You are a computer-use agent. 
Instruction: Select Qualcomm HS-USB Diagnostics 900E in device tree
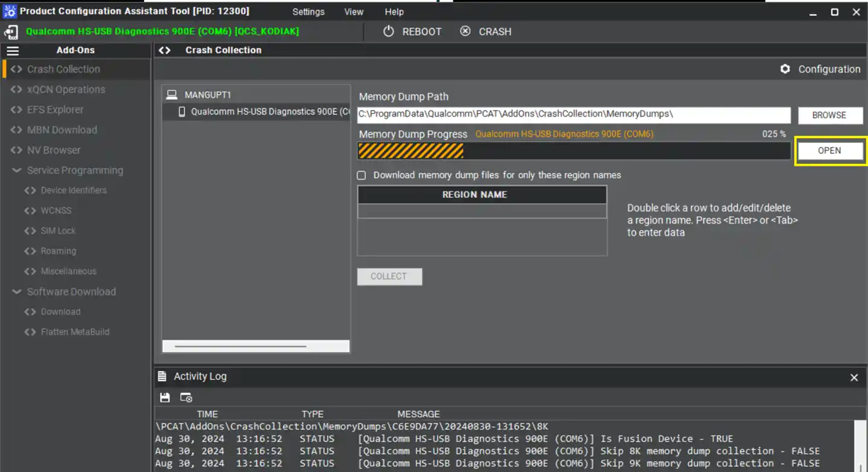[x=270, y=112]
